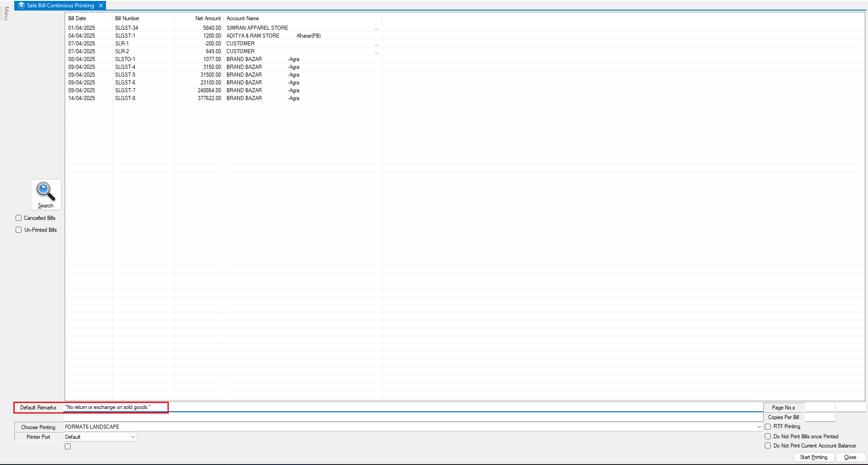
Task: Switch to Sale Bill Continious Printing tab
Action: pos(60,6)
